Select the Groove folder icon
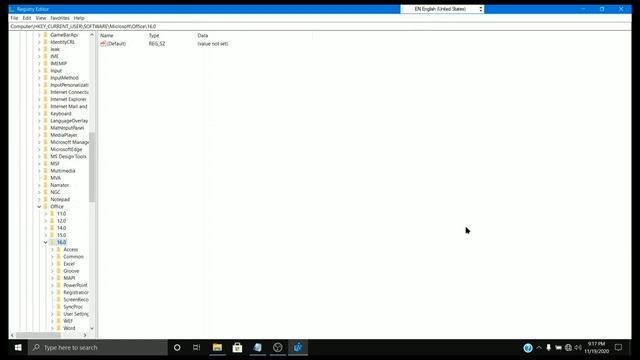The image size is (640, 360). [x=59, y=271]
